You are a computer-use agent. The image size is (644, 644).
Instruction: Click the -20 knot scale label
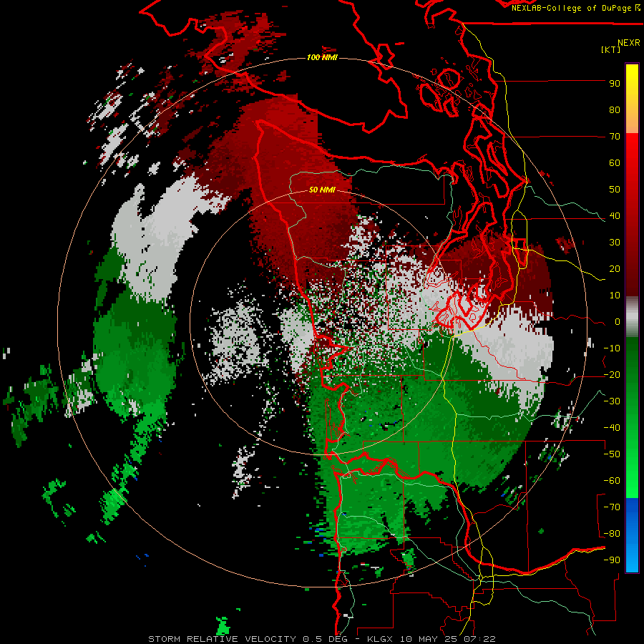click(612, 375)
